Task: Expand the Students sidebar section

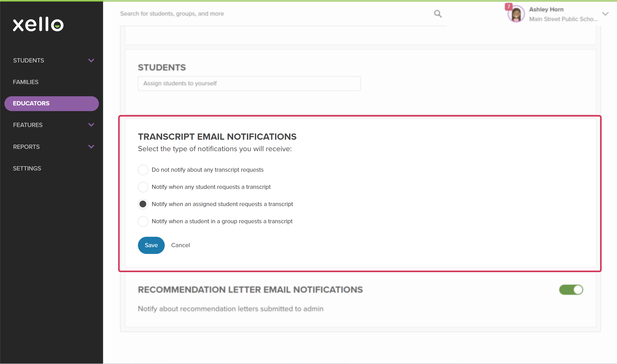Action: point(91,60)
